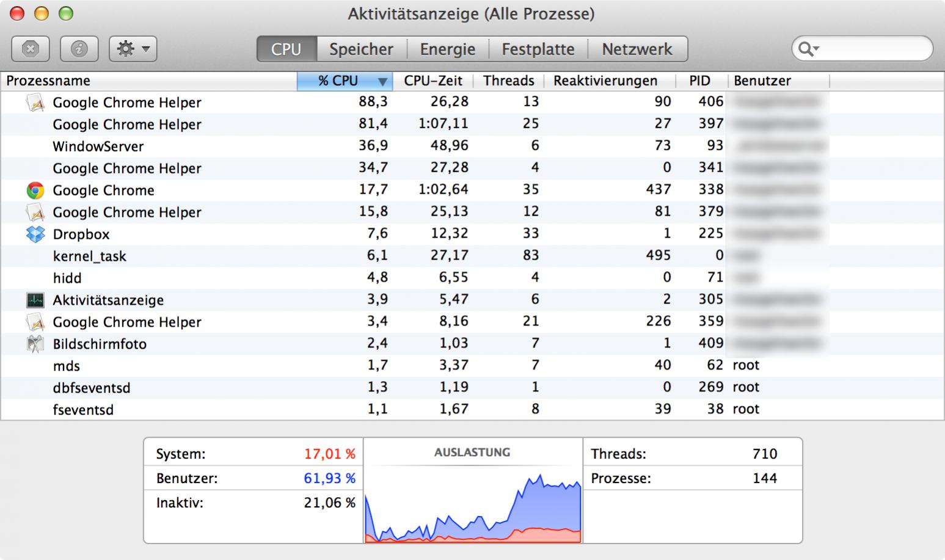Select the mds process
This screenshot has height=560, width=945.
click(x=472, y=366)
